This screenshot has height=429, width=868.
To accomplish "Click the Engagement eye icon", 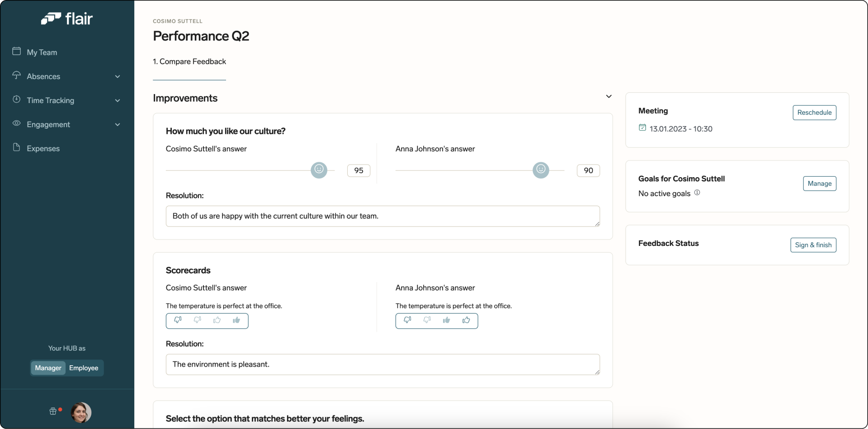I will pos(16,124).
